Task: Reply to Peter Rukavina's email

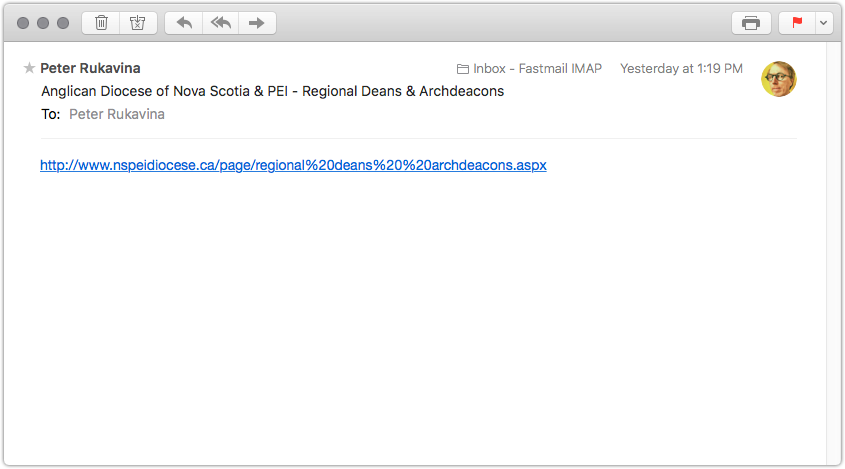Action: point(184,23)
